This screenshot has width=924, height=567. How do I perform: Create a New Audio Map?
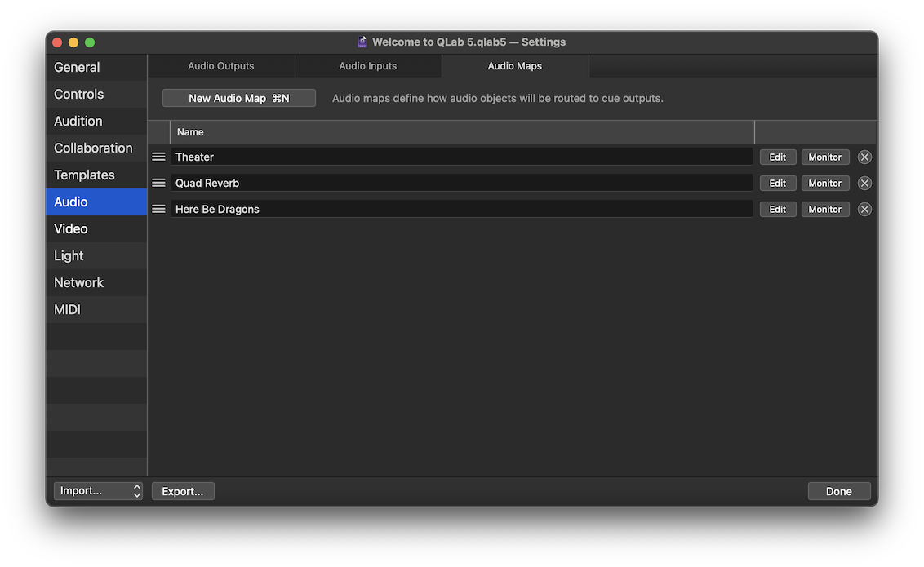(238, 97)
